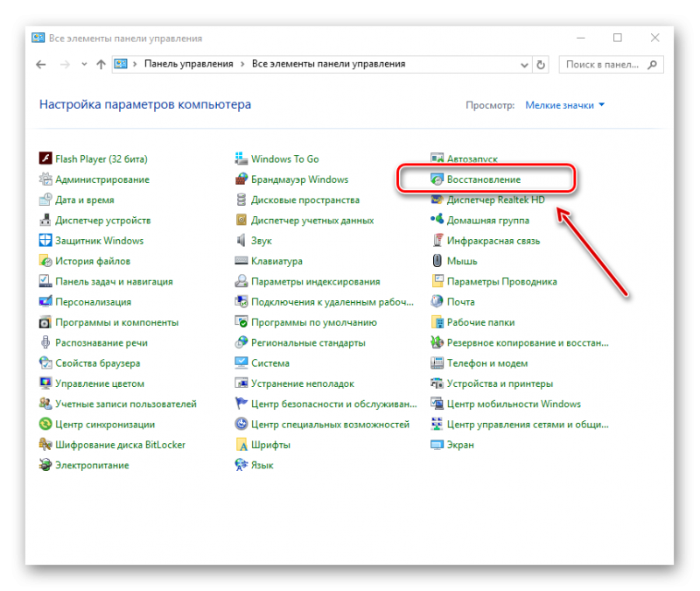700x591 pixels.
Task: Click the Устройства и принтеры icon
Action: coord(437,383)
